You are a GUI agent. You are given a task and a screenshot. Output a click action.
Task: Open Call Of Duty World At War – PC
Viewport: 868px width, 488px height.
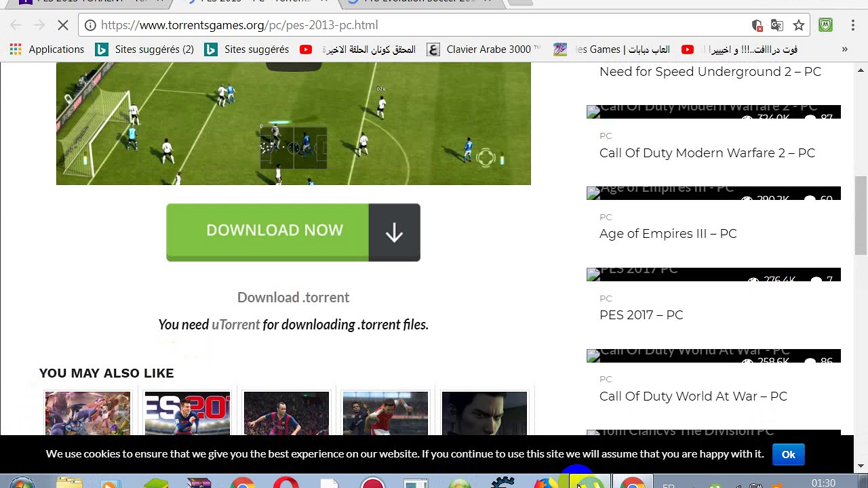click(693, 396)
